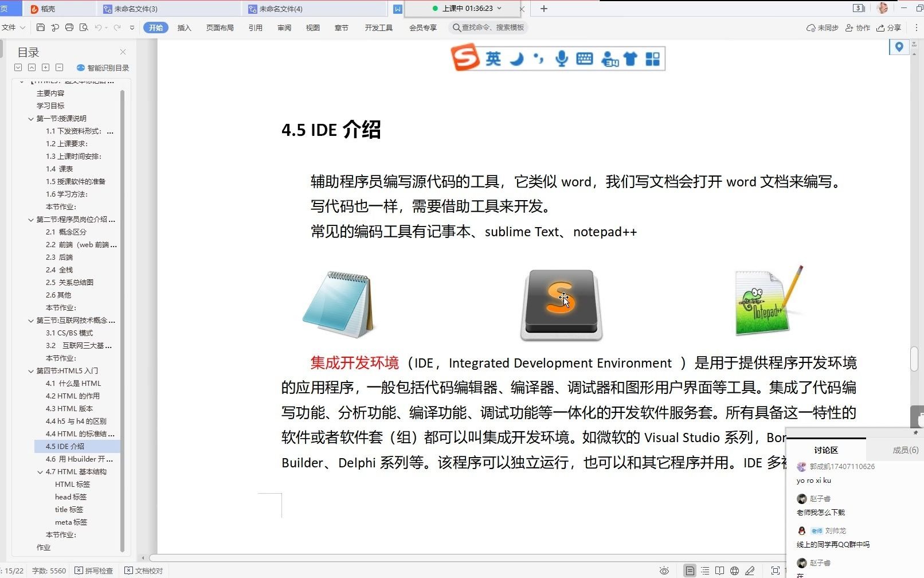The image size is (924, 578).
Task: Switch to reading mode book icon
Action: pos(720,571)
